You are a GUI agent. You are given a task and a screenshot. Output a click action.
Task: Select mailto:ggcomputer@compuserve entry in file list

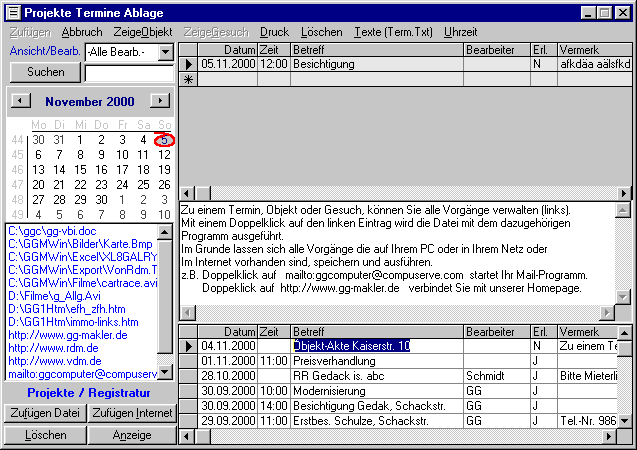[82, 374]
